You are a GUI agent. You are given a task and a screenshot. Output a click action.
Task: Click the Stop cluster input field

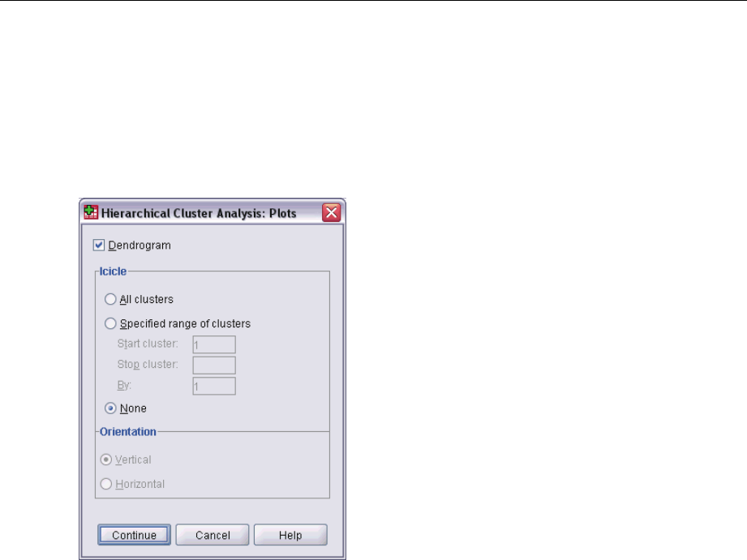click(214, 365)
